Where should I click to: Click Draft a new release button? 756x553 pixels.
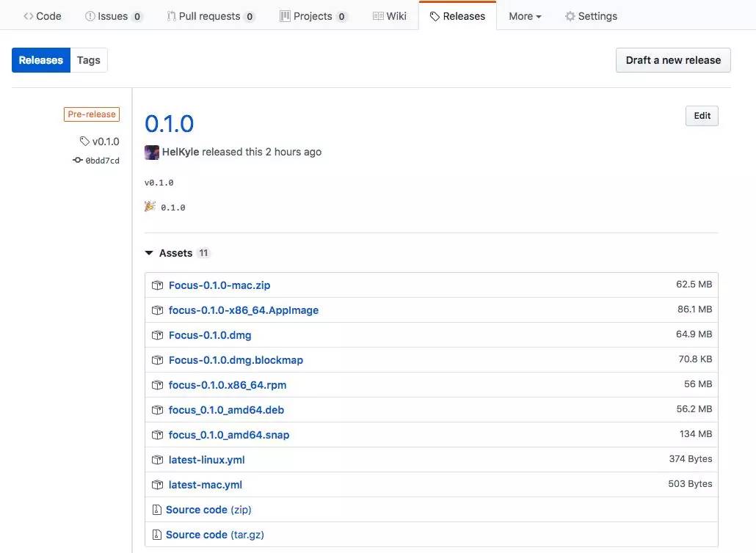[x=673, y=60]
